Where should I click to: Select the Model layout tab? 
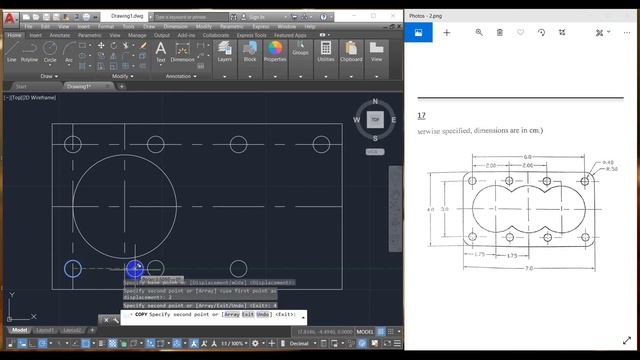19,330
